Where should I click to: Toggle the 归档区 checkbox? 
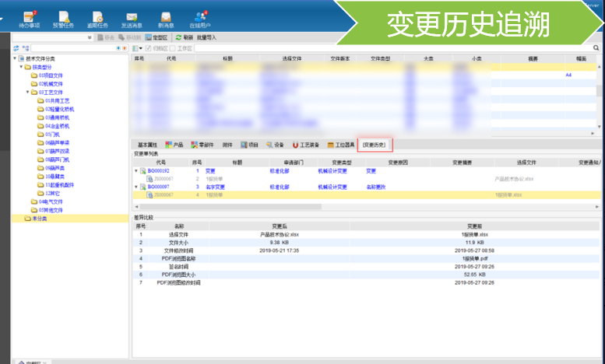[x=149, y=48]
